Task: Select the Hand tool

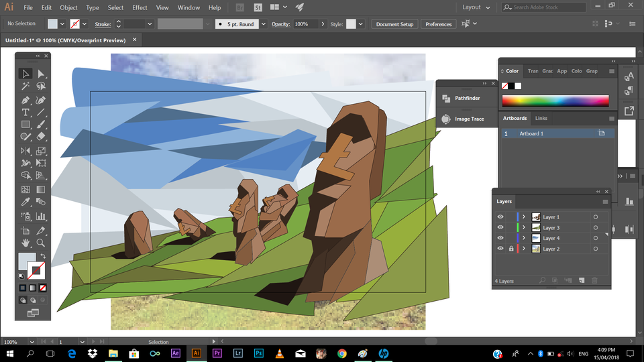Action: click(25, 243)
